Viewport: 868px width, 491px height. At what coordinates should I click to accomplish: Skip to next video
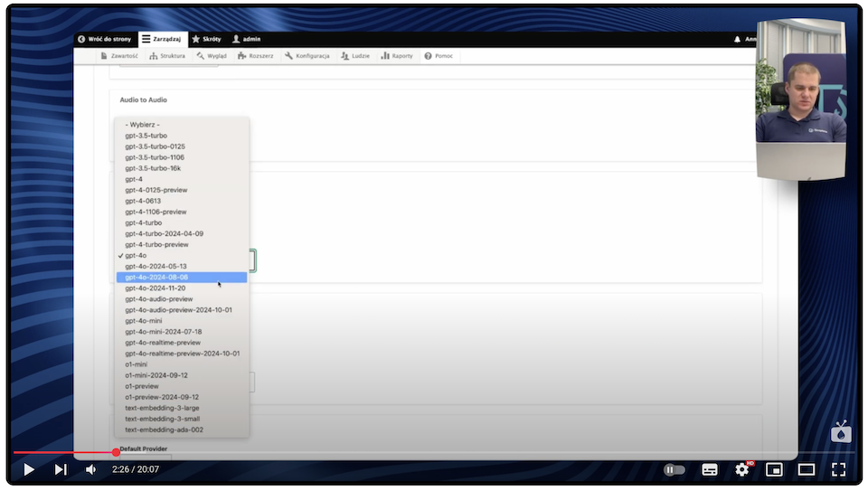[61, 469]
